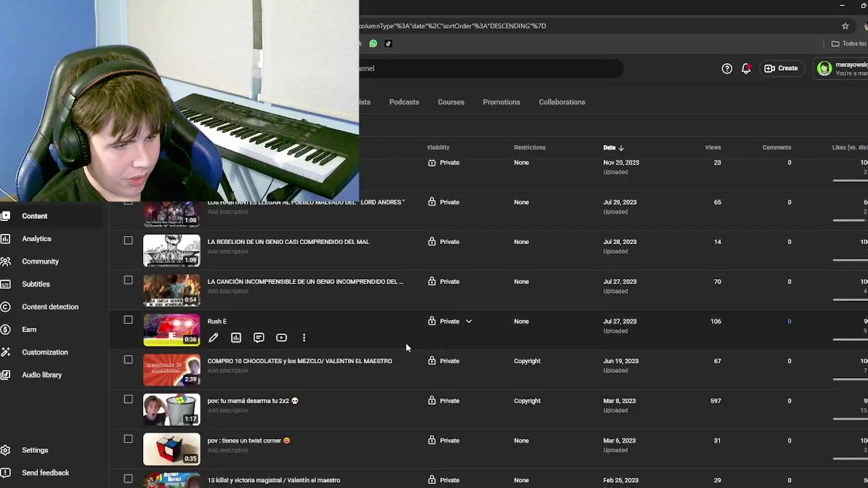Select the pov : tienes un twist corner checkbox
The width and height of the screenshot is (868, 488).
tap(128, 439)
